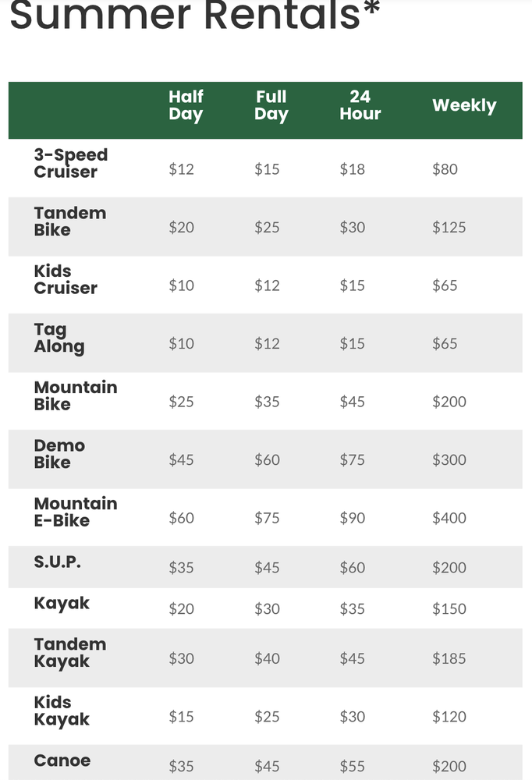Click the S.U.P. row label
The image size is (532, 780).
pos(57,562)
